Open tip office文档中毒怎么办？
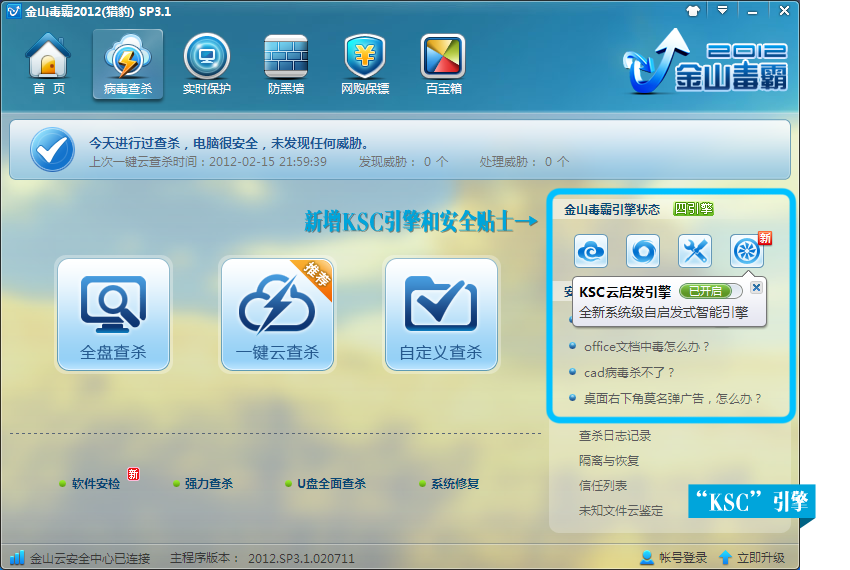This screenshot has width=850, height=570. [646, 347]
